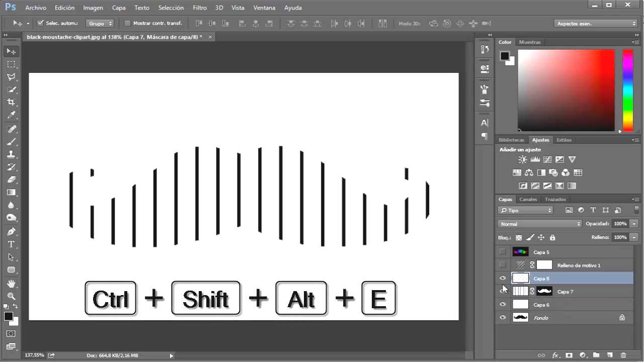Select the Eraser tool

[x=11, y=179]
